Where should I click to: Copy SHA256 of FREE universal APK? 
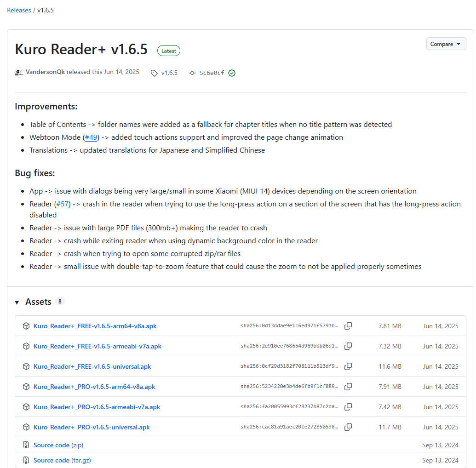348,366
